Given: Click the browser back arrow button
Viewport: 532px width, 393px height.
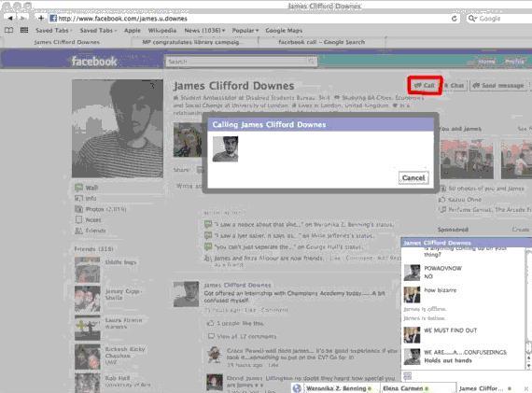Looking at the screenshot, I should (x=10, y=18).
